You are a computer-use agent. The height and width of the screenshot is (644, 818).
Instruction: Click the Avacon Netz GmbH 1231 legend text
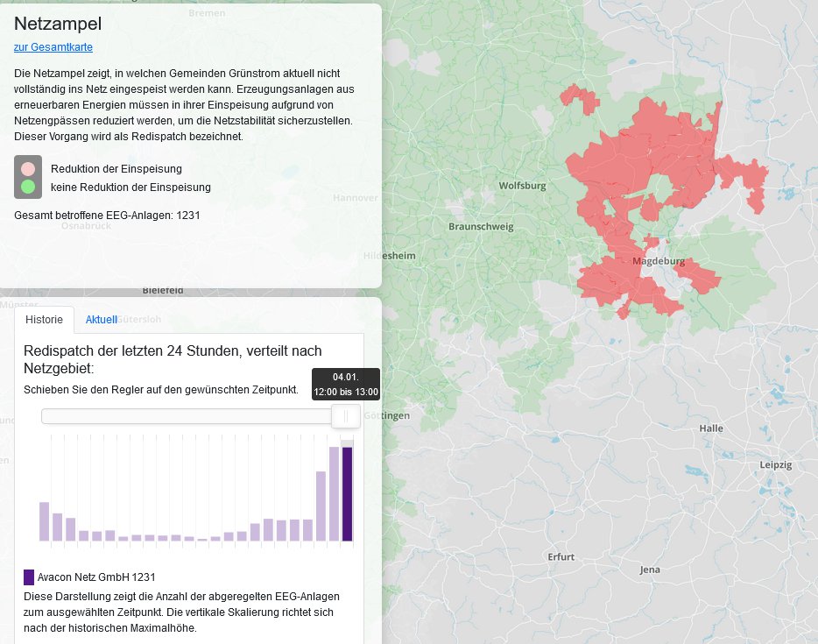96,577
